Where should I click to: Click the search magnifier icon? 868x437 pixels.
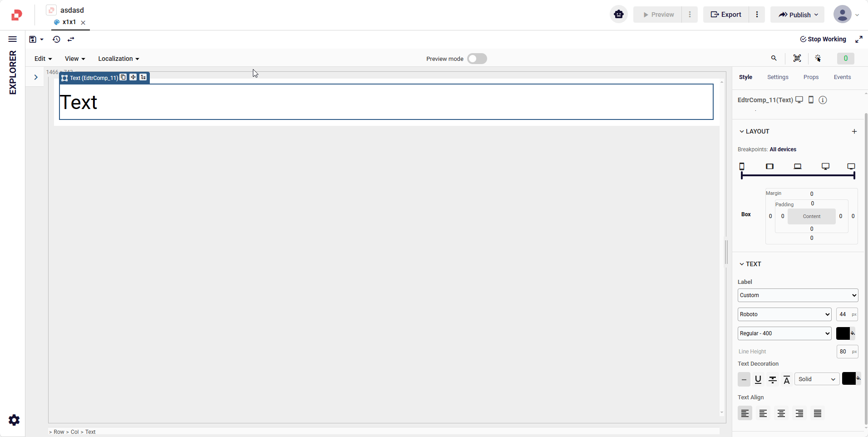click(x=774, y=58)
